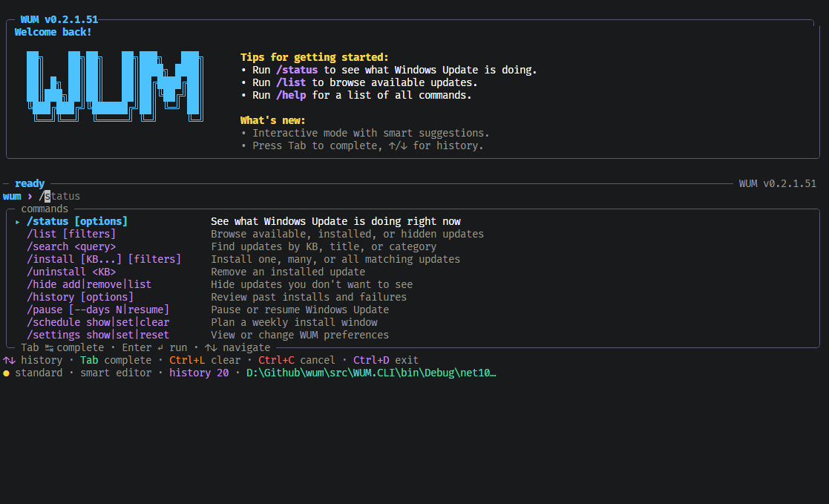The width and height of the screenshot is (829, 504).
Task: Click the selection arrow beside /status
Action: coord(18,222)
